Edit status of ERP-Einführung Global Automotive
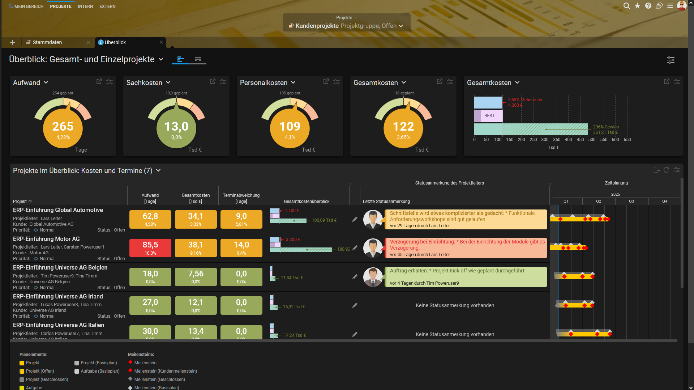 coord(355,219)
